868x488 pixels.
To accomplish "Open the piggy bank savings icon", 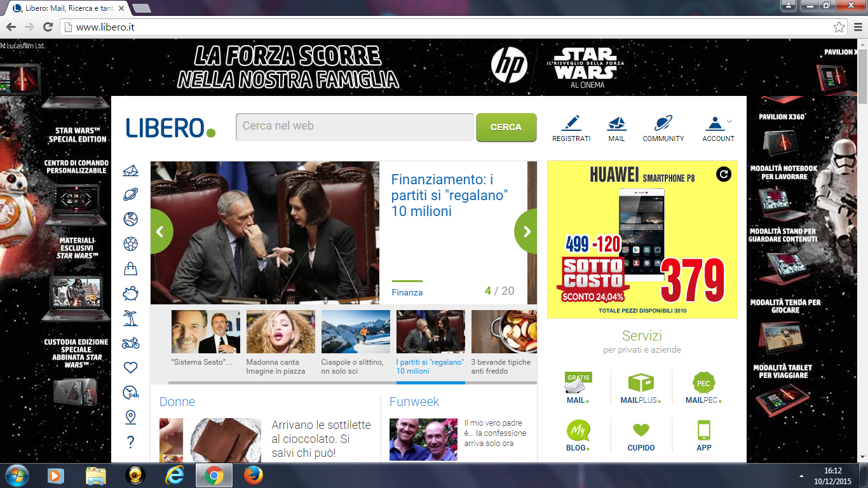I will point(130,294).
